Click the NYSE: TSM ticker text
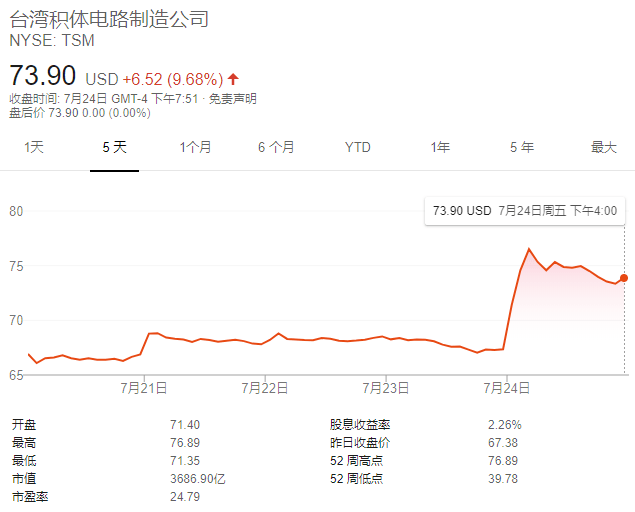Viewport: 635px width, 512px height. [x=52, y=41]
